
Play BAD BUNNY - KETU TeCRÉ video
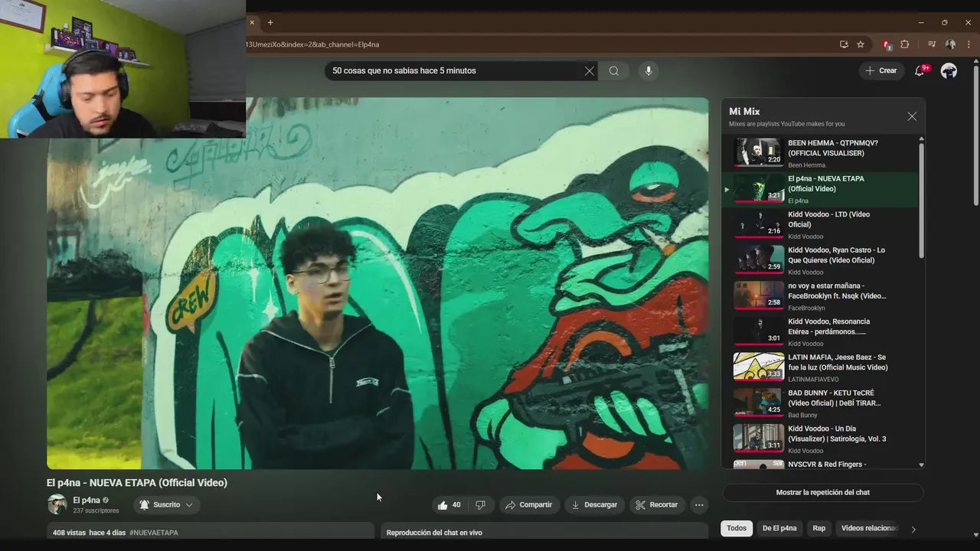click(x=819, y=403)
